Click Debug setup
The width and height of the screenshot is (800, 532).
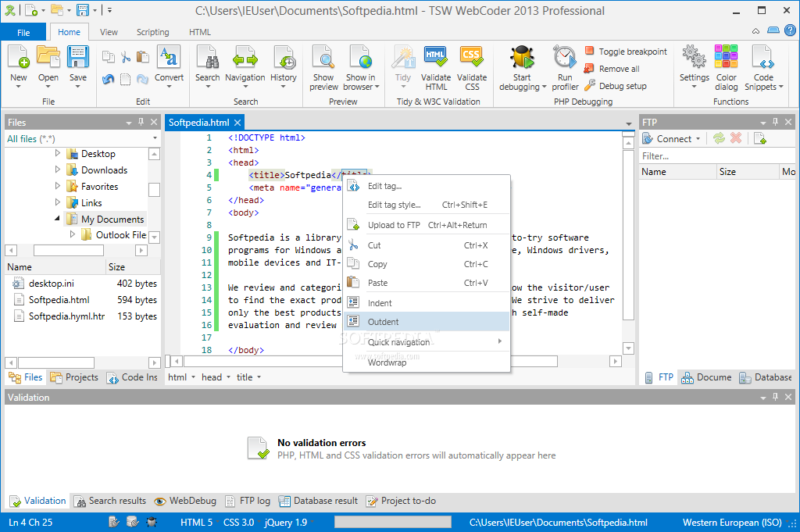coord(616,86)
